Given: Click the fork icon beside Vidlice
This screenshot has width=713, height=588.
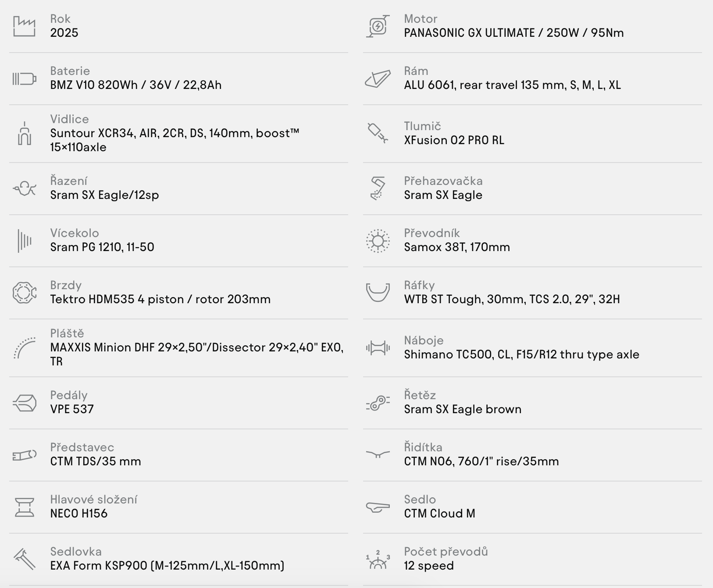Looking at the screenshot, I should (x=25, y=133).
